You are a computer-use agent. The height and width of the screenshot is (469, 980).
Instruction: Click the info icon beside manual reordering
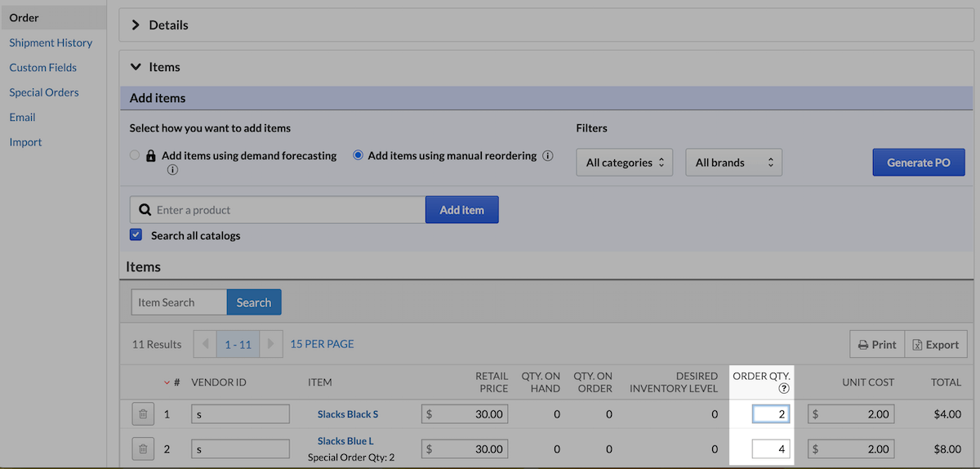[x=548, y=155]
